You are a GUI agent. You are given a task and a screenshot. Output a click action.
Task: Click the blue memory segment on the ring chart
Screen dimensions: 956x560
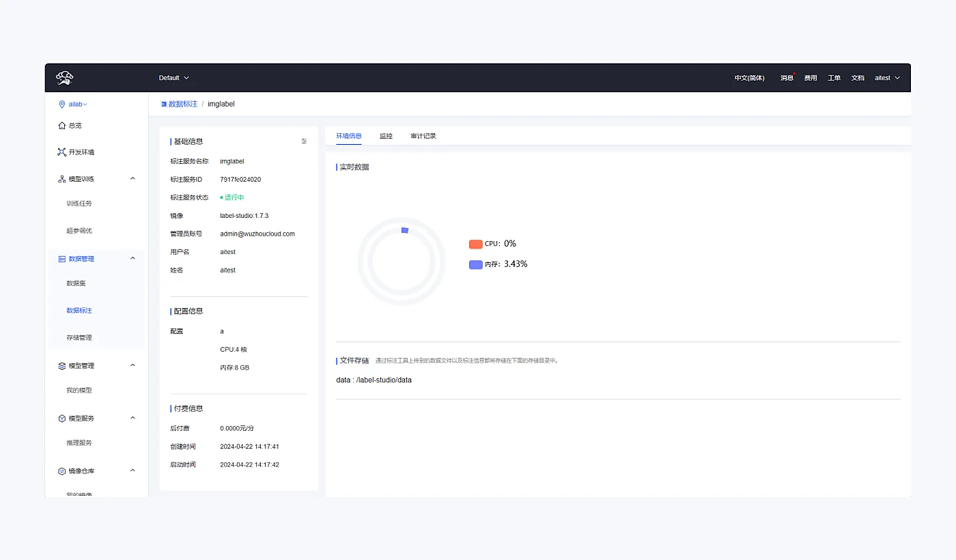tap(405, 230)
